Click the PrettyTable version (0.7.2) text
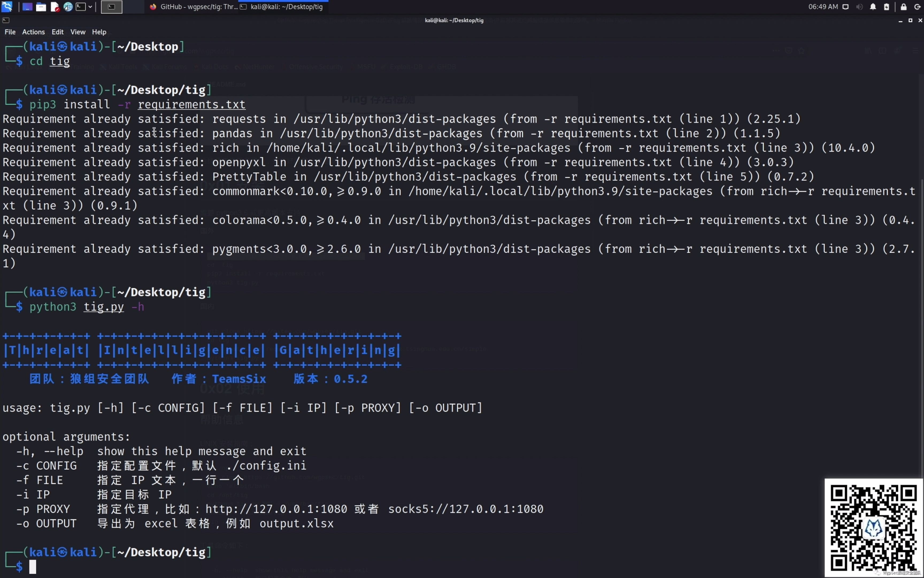This screenshot has width=924, height=578. 791,177
